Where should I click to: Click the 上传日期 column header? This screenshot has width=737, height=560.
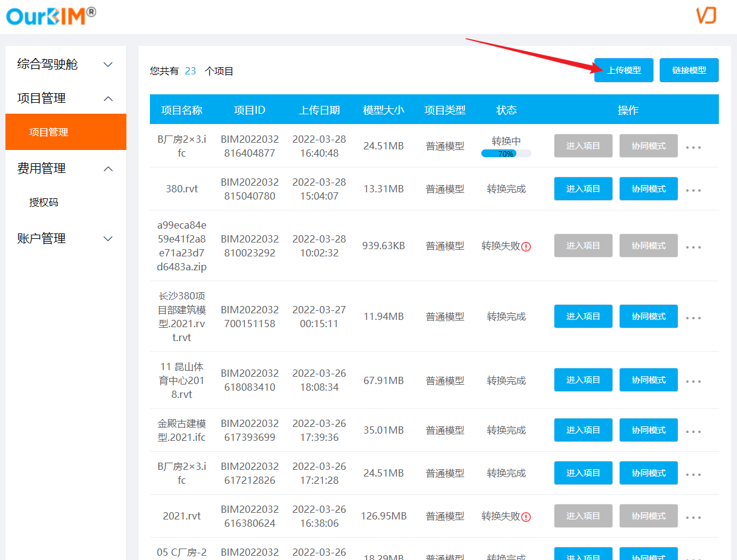319,110
